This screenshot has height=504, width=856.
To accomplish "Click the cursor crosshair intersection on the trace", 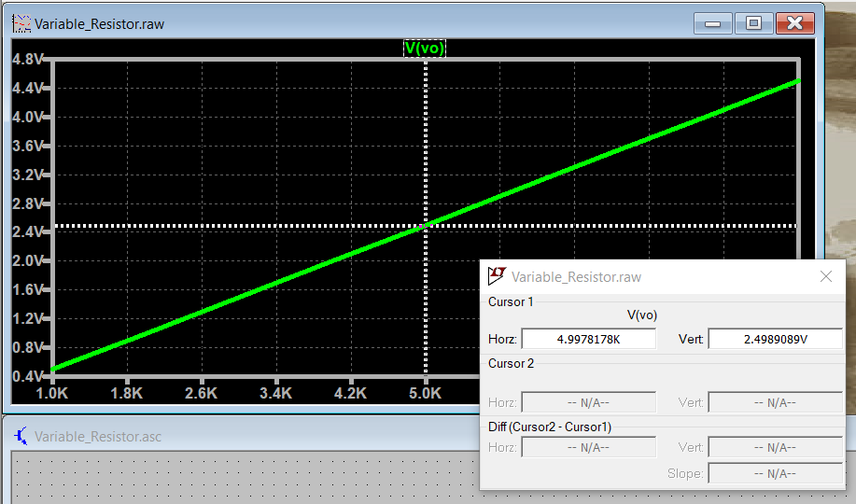I will point(426,226).
